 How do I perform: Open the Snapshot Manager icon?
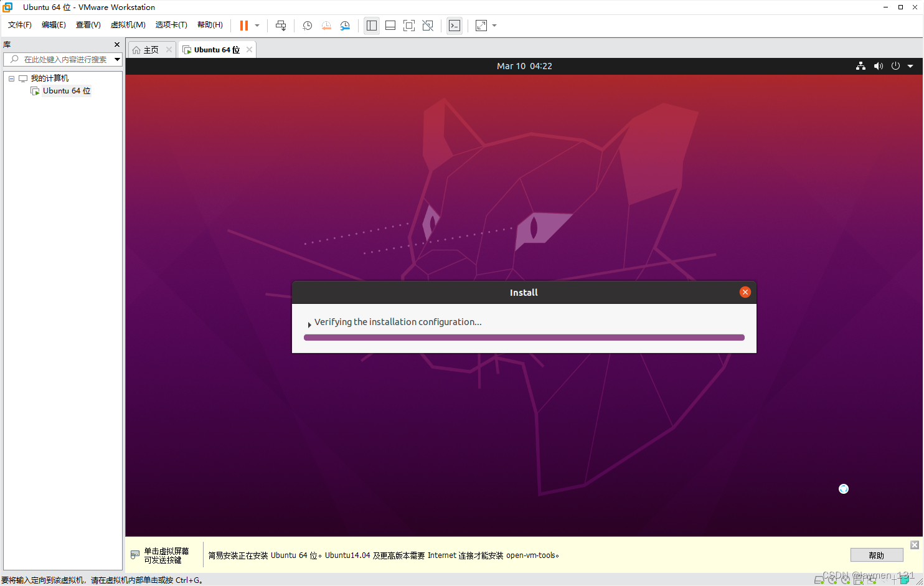345,26
